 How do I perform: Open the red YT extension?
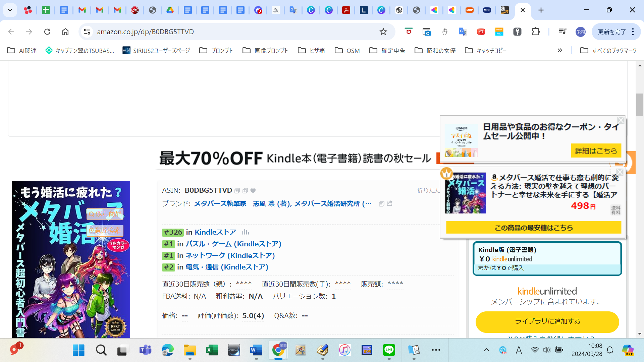pos(481,32)
